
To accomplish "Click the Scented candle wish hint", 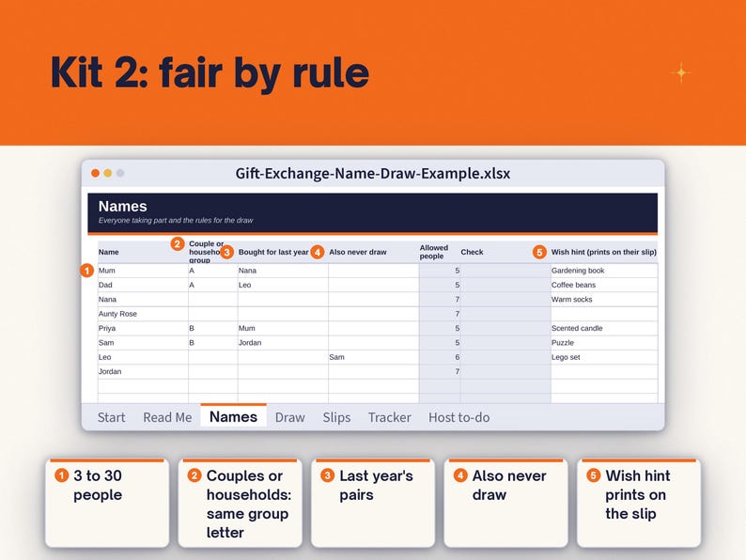I will point(604,328).
